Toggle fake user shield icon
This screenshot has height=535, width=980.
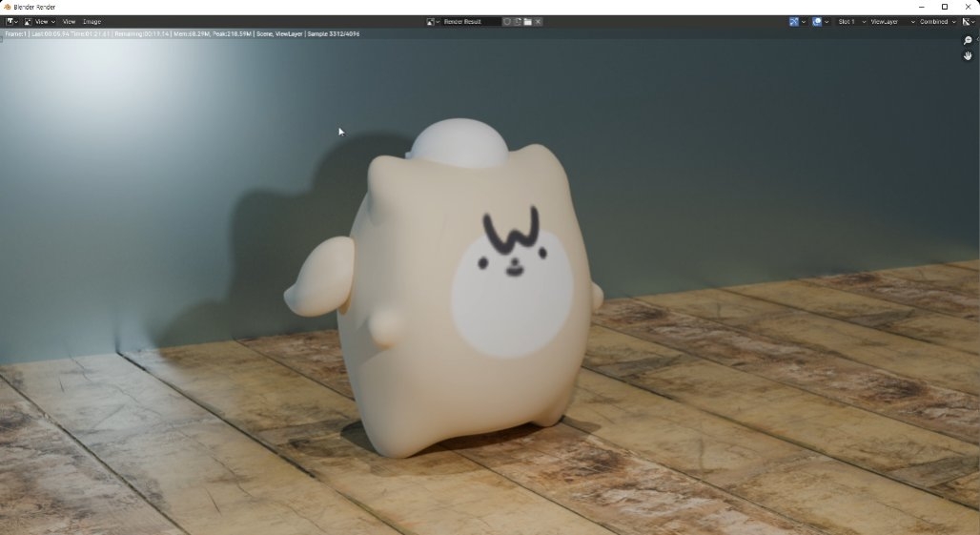click(x=507, y=21)
